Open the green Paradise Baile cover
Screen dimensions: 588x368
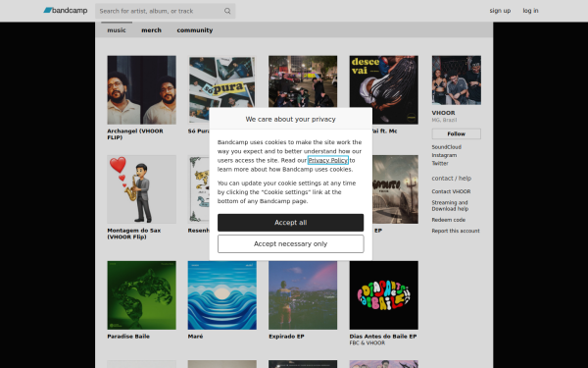[141, 295]
